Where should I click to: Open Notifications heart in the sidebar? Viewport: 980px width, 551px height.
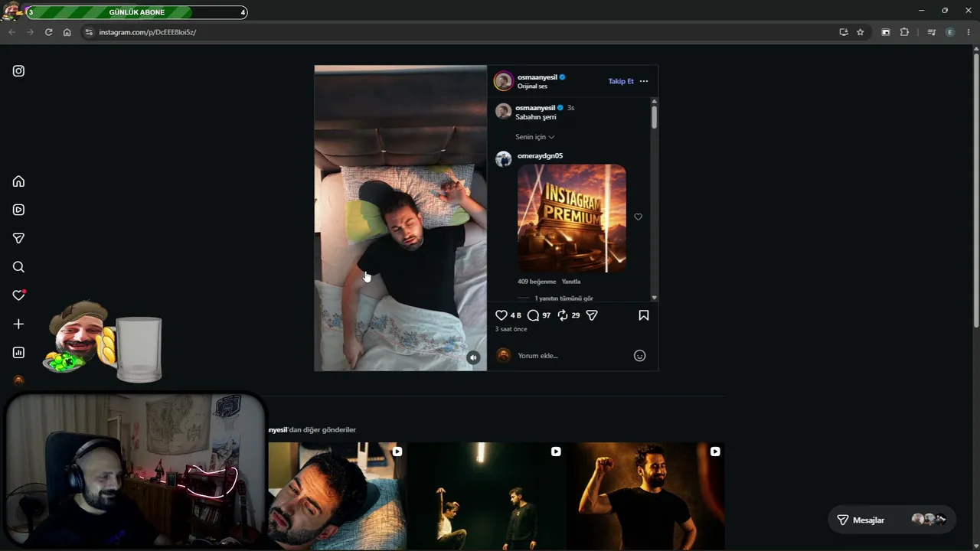pos(18,295)
